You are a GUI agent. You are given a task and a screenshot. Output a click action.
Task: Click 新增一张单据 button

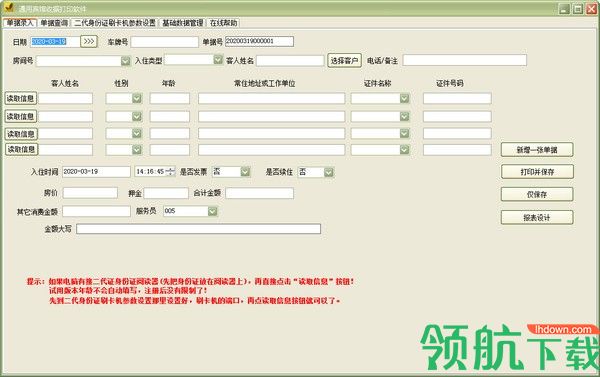point(537,150)
